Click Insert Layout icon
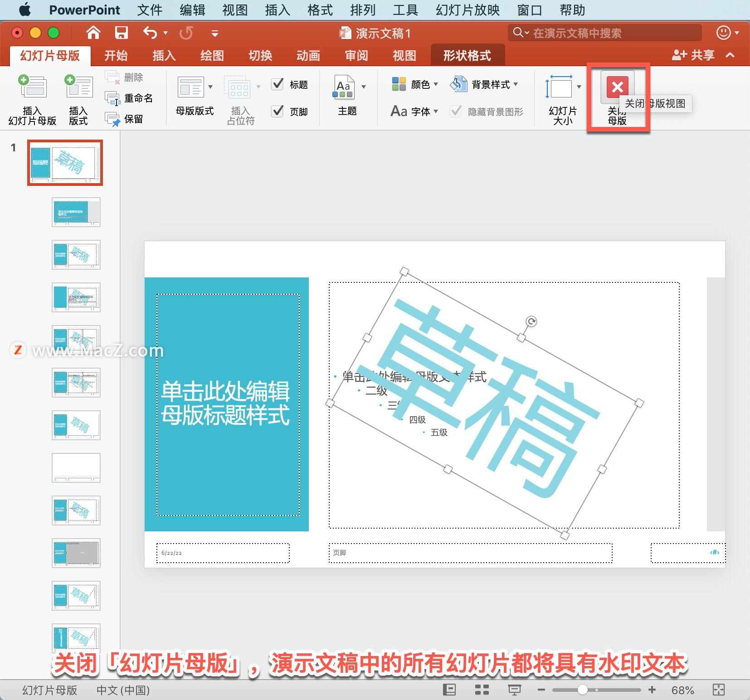The image size is (750, 700). 78,87
